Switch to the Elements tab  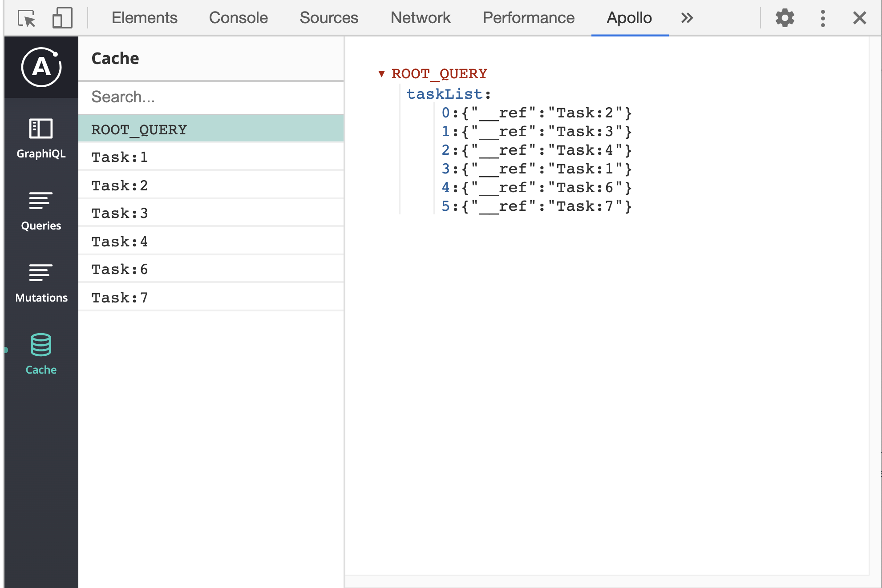tap(144, 18)
